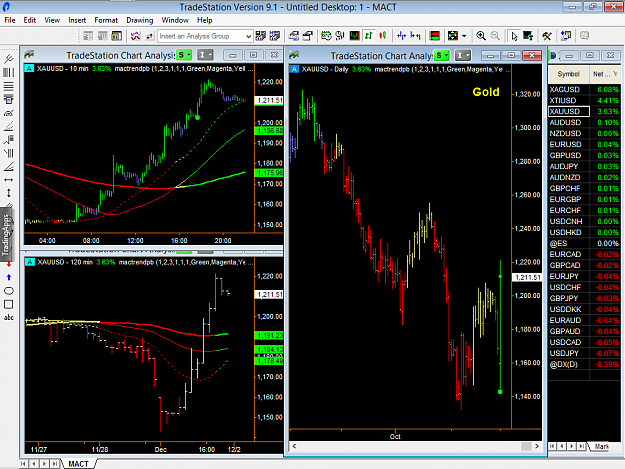The image size is (625, 469).
Task: Open the View menu
Action: [52, 20]
